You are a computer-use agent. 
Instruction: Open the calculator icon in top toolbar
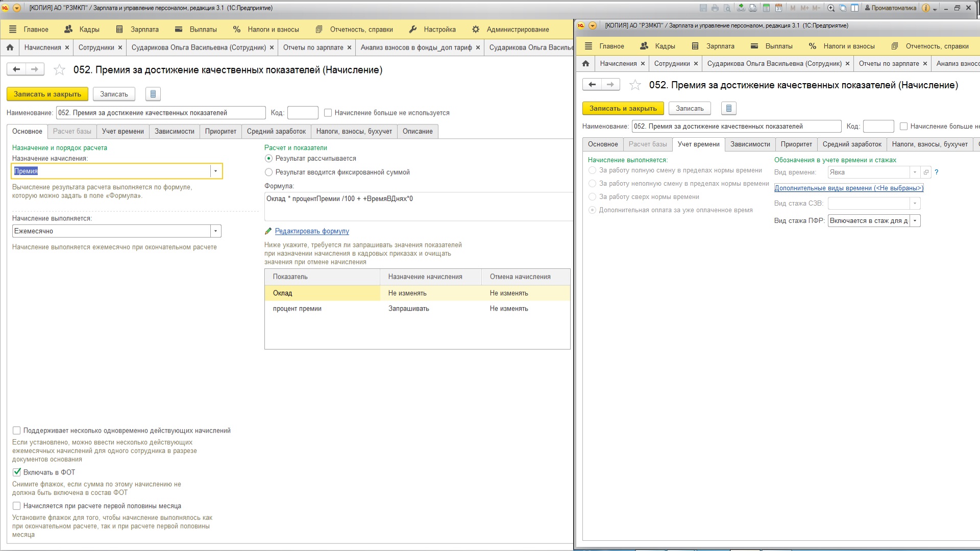coord(766,8)
